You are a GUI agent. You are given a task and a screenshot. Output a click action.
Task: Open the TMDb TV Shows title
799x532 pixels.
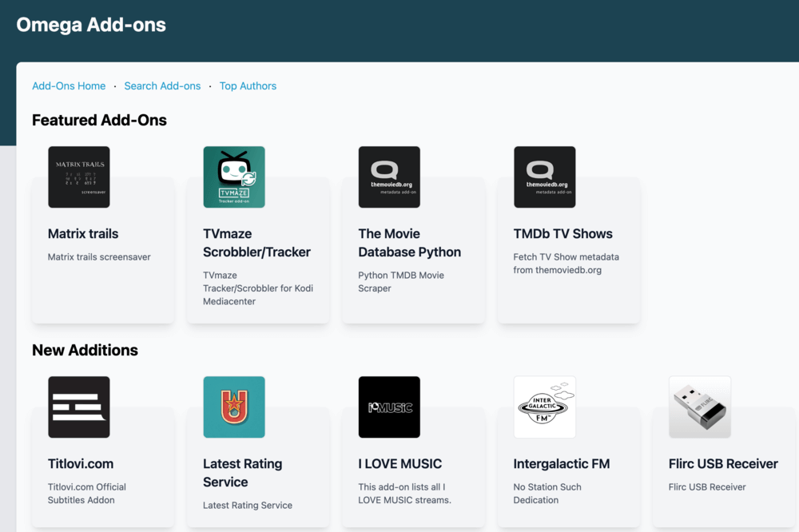tap(563, 234)
